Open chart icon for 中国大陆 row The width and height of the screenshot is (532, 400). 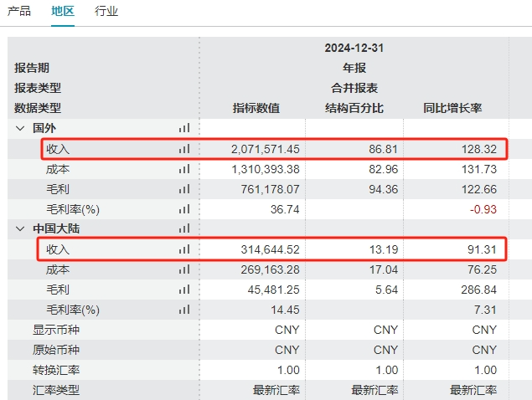pyautogui.click(x=184, y=228)
